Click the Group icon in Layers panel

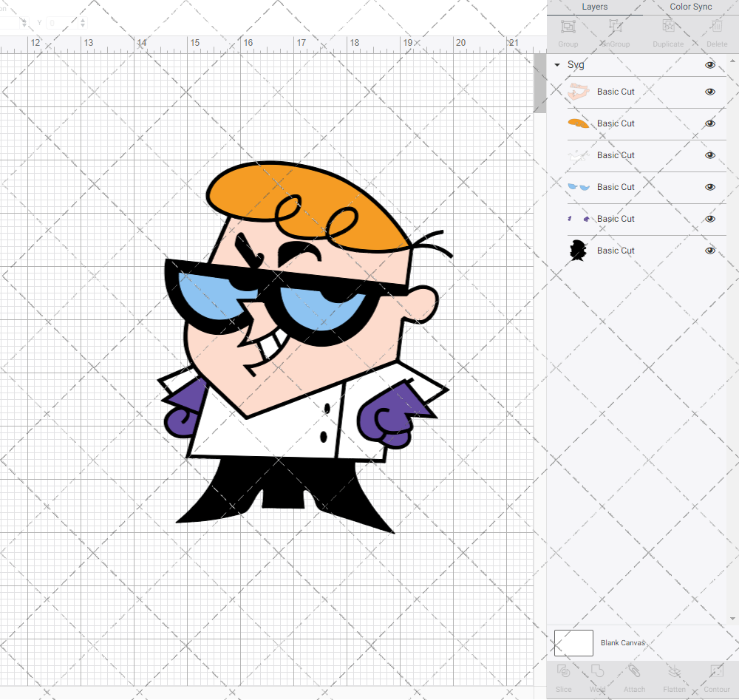(568, 27)
